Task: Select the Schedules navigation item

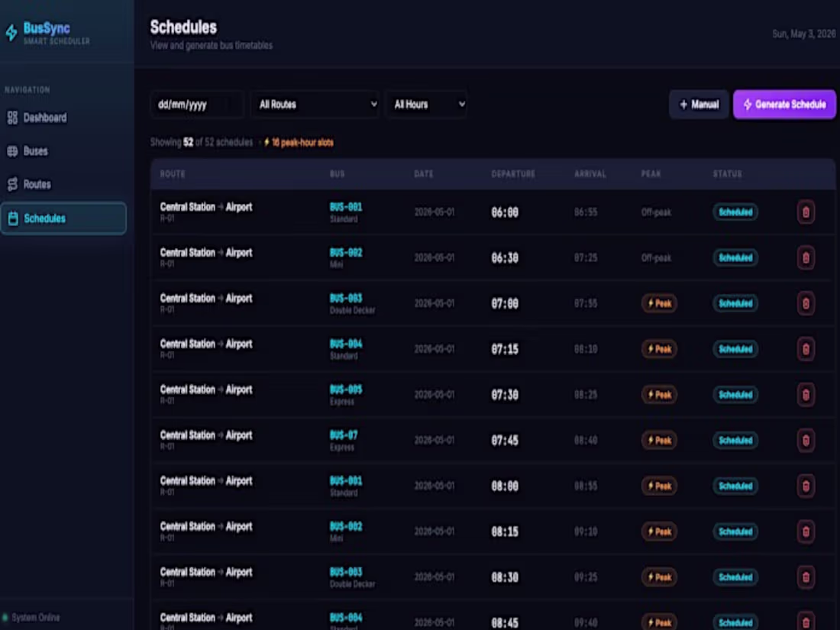Action: point(63,218)
